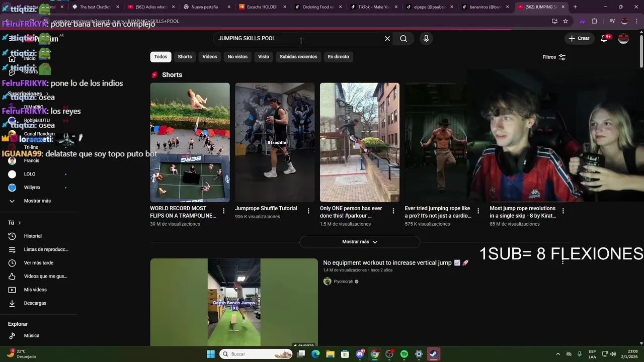The width and height of the screenshot is (644, 362).
Task: Open the Plyomorph channel link
Action: click(x=344, y=282)
